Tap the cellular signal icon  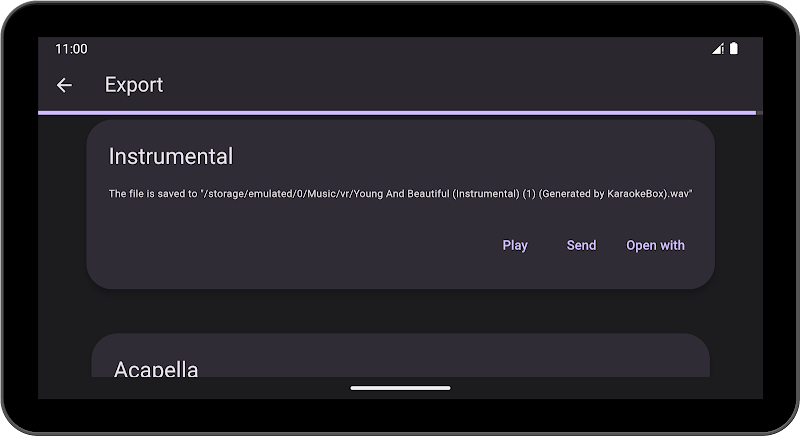[x=718, y=48]
